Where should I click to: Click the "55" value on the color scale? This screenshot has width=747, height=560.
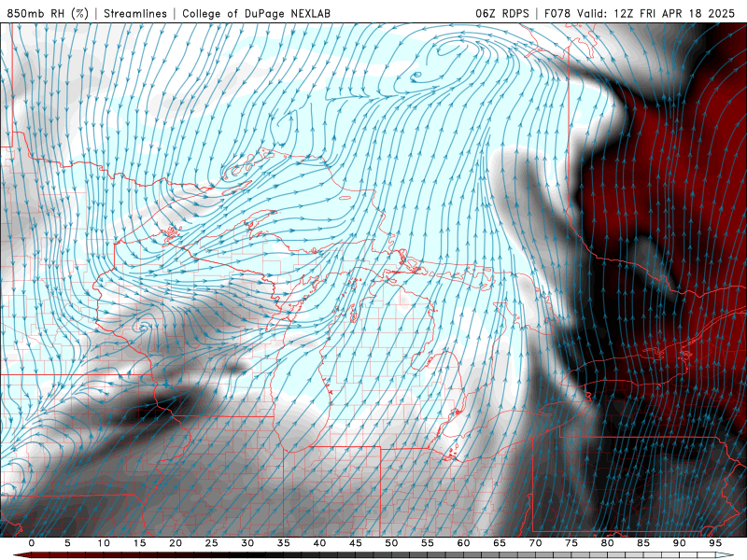click(428, 543)
